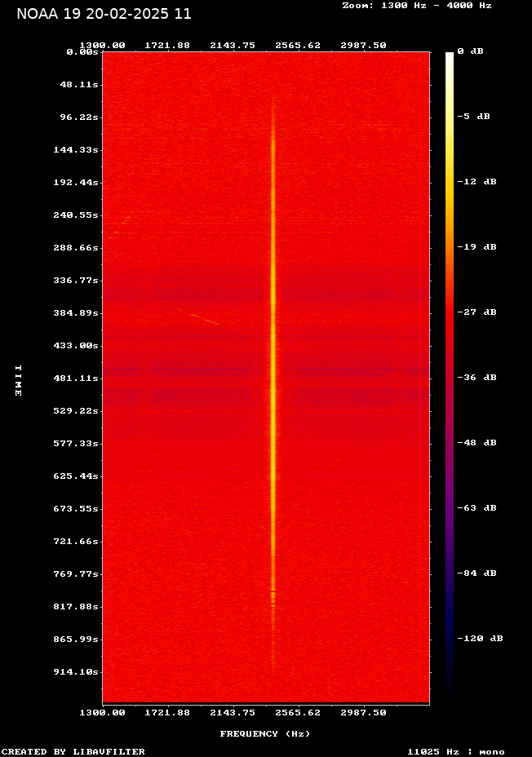Click the '0.00s' time axis label
This screenshot has height=757, width=532.
pos(82,51)
